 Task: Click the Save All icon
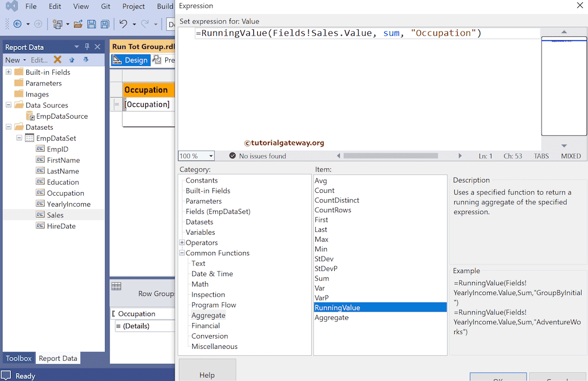point(104,24)
